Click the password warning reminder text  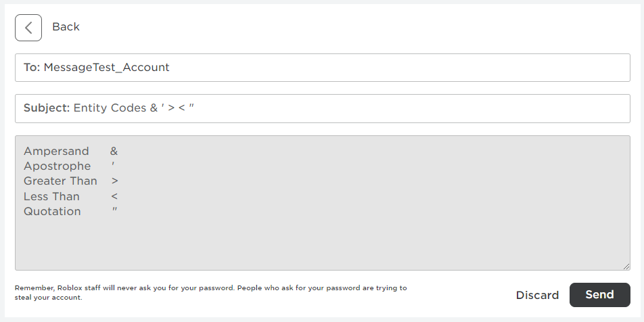[210, 292]
